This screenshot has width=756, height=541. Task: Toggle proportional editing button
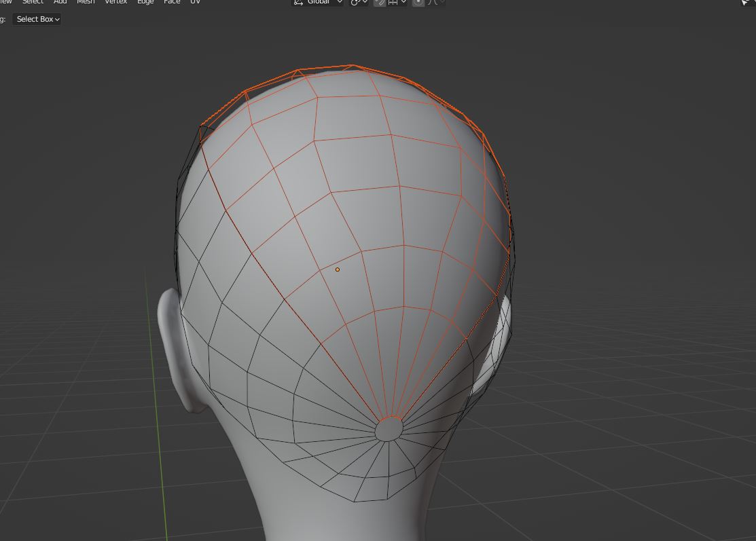pyautogui.click(x=418, y=2)
